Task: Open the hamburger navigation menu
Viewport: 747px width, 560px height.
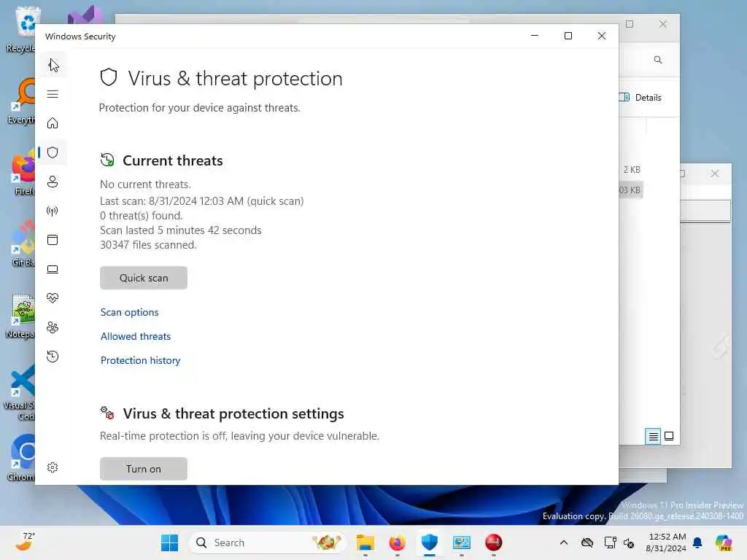Action: [x=53, y=94]
